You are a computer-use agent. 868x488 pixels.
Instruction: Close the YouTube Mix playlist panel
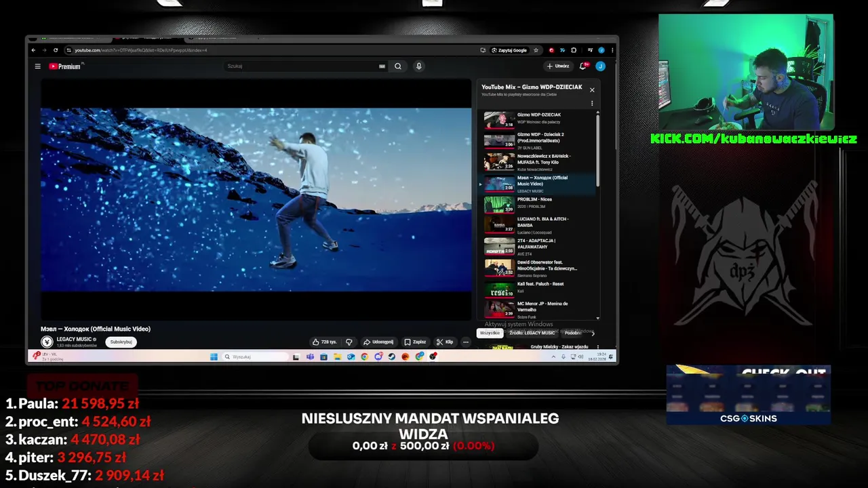coord(592,89)
